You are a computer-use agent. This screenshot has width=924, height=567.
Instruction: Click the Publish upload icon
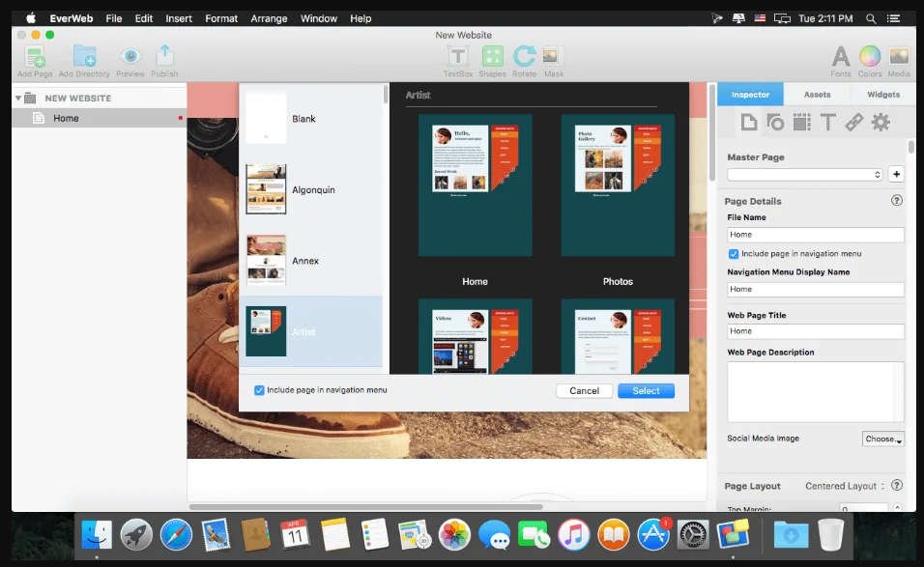tap(164, 56)
